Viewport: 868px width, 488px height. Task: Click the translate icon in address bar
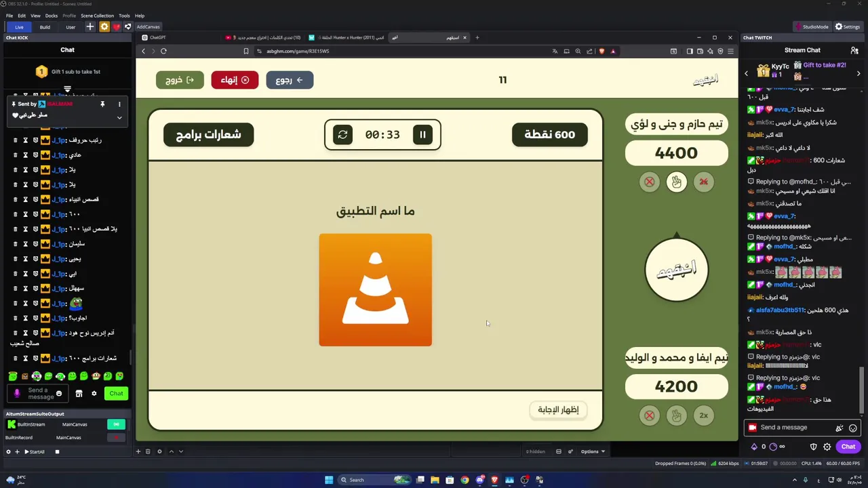(x=555, y=52)
